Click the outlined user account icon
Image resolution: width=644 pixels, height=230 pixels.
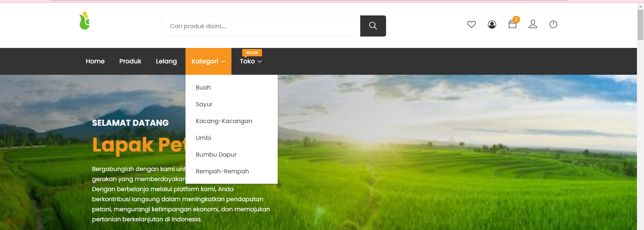coord(533,24)
